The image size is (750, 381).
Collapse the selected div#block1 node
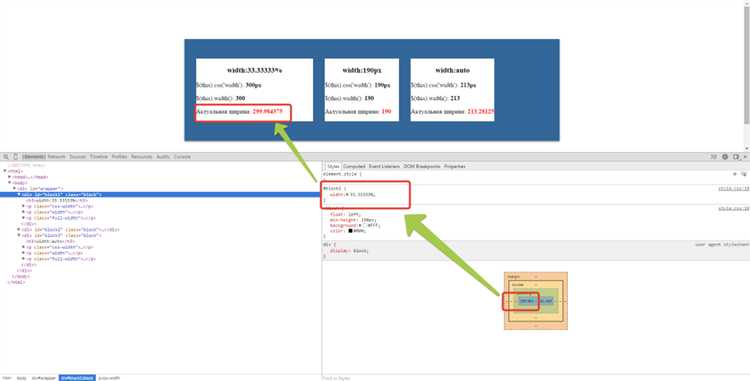pos(19,195)
